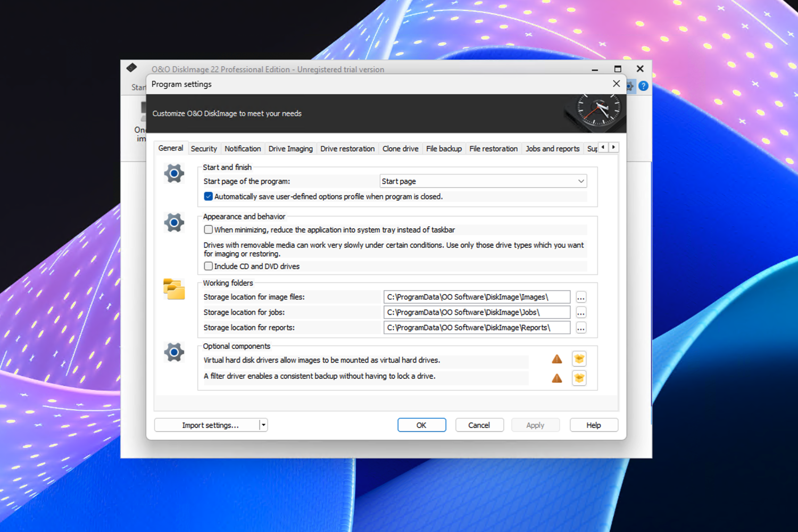Enable minimizing into system tray
Viewport: 798px width, 532px height.
[x=209, y=230]
